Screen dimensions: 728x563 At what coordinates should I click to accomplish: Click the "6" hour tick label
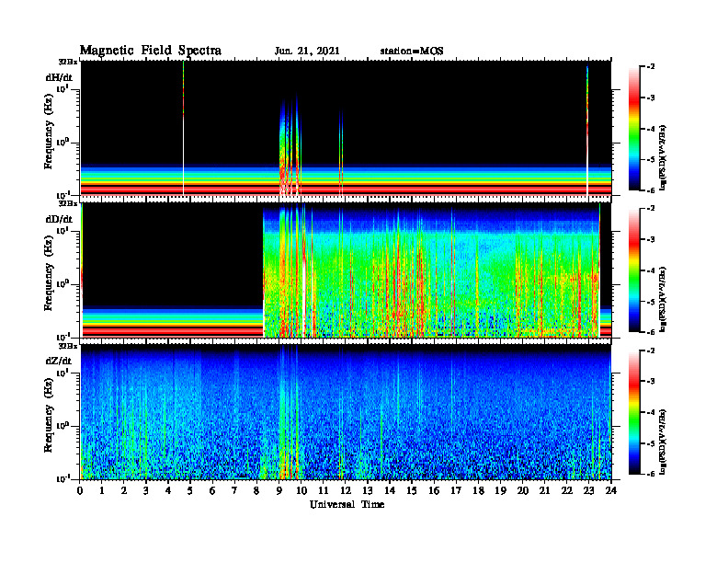click(212, 491)
